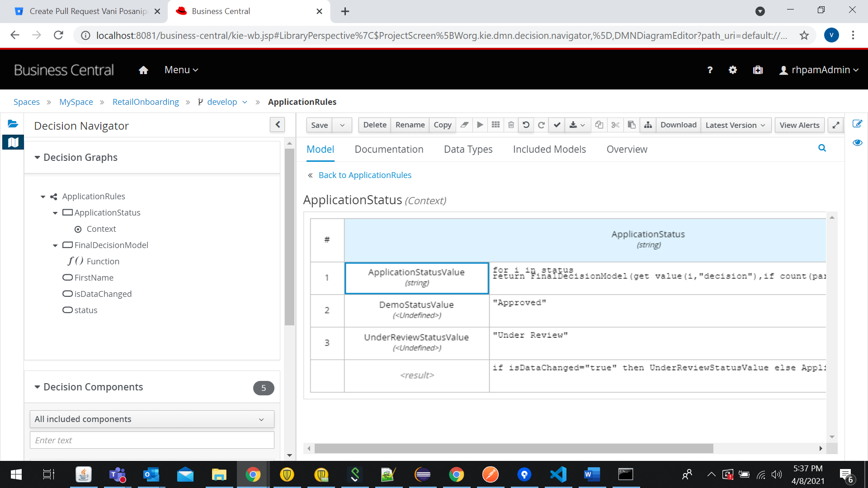Click Back to ApplicationRules link
Viewport: 868px width, 488px height.
click(364, 175)
